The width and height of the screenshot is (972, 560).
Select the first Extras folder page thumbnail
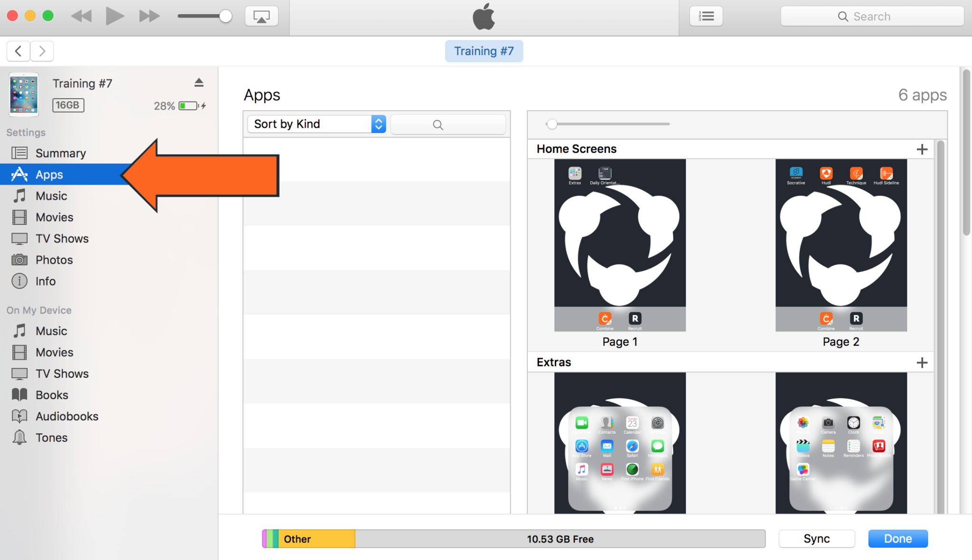[x=620, y=443]
